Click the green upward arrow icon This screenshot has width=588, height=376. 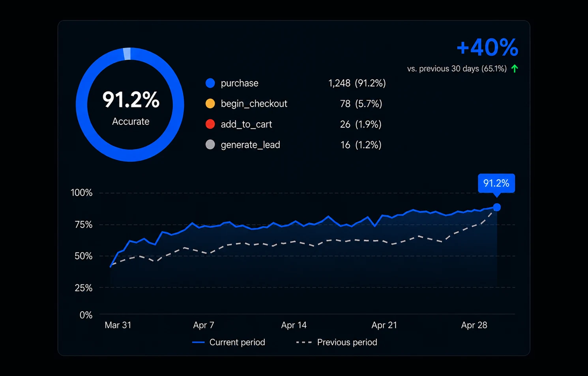click(x=515, y=69)
